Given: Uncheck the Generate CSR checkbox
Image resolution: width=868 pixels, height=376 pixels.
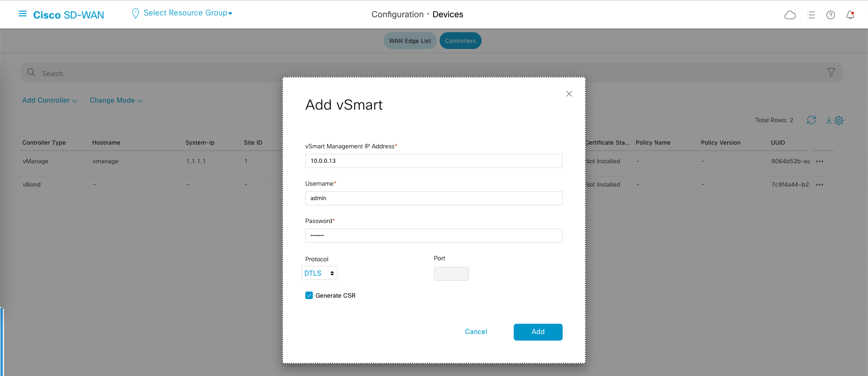Looking at the screenshot, I should pyautogui.click(x=309, y=295).
